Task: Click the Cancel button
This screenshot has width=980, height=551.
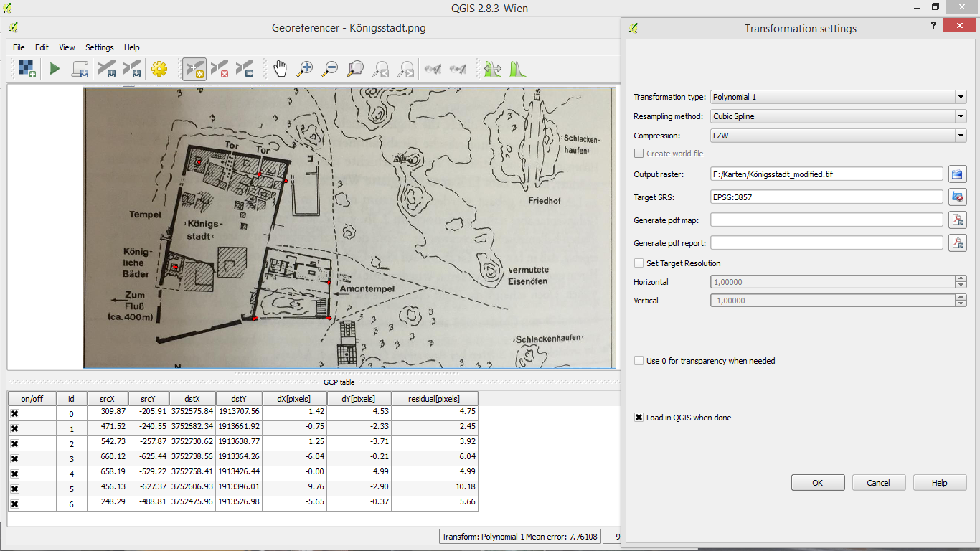Action: point(878,483)
